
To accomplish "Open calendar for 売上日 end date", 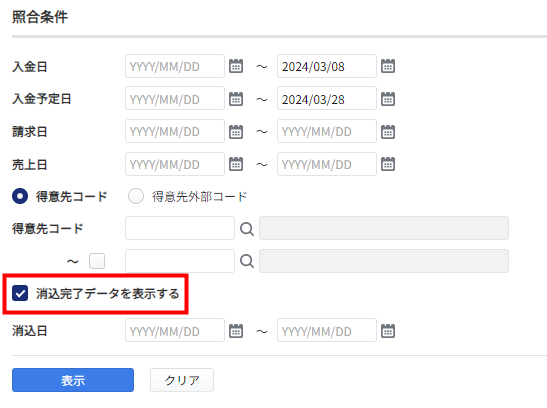I will click(x=388, y=164).
